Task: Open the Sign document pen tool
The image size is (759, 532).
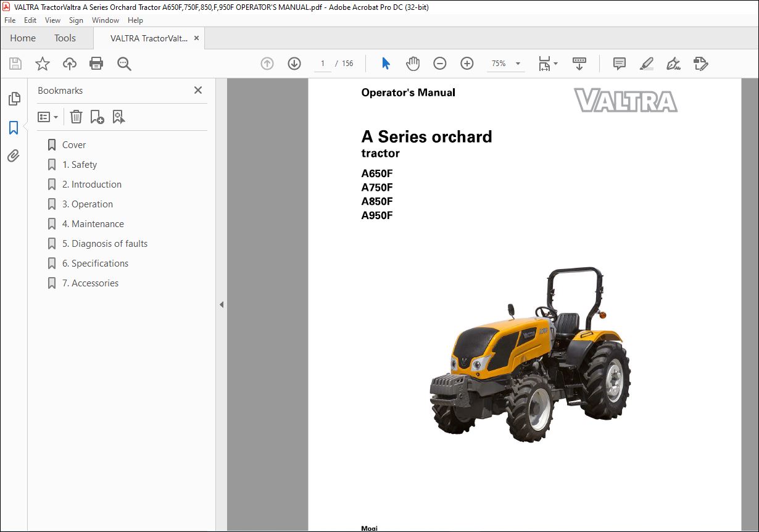Action: (673, 64)
